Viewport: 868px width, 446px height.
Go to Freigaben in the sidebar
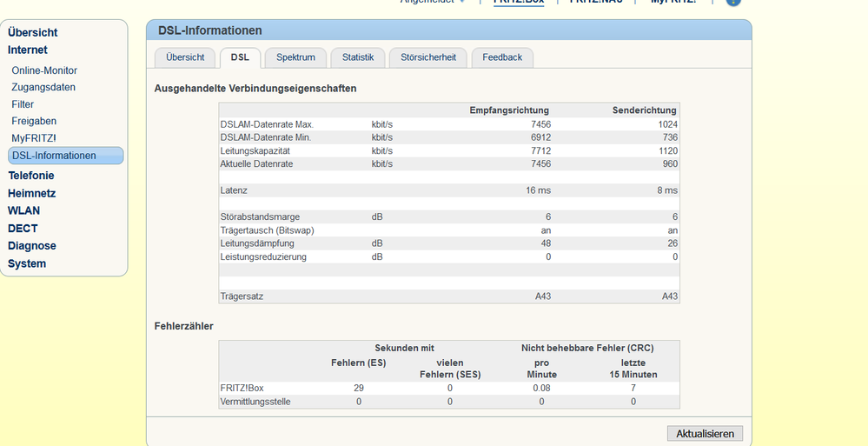click(x=34, y=121)
